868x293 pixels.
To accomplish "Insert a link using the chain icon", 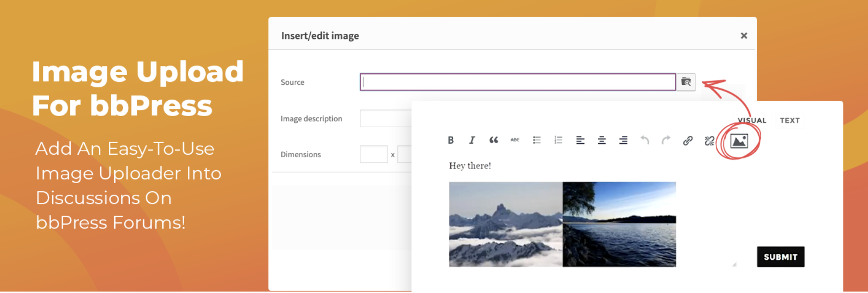I will (x=688, y=140).
